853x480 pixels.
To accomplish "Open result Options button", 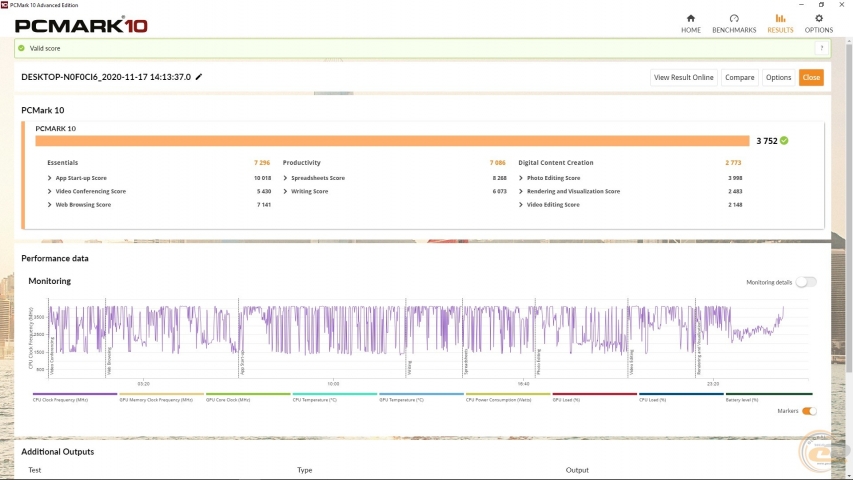I will (778, 77).
